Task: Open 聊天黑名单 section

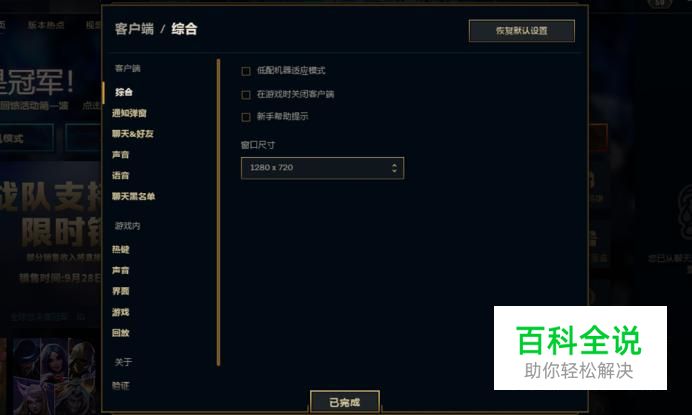Action: point(133,196)
